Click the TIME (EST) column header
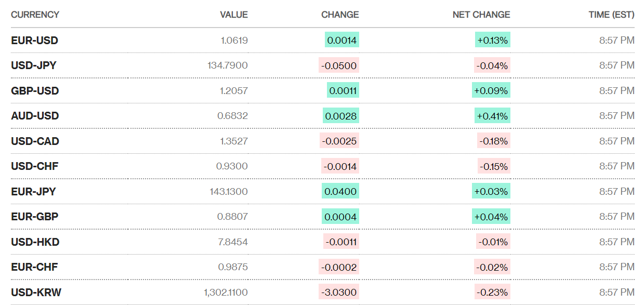 point(611,15)
